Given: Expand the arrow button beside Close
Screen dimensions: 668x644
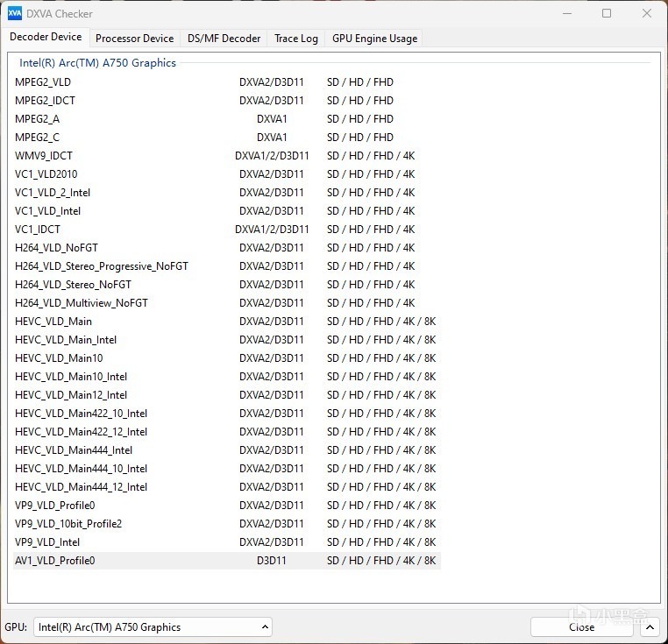Looking at the screenshot, I should [650, 627].
